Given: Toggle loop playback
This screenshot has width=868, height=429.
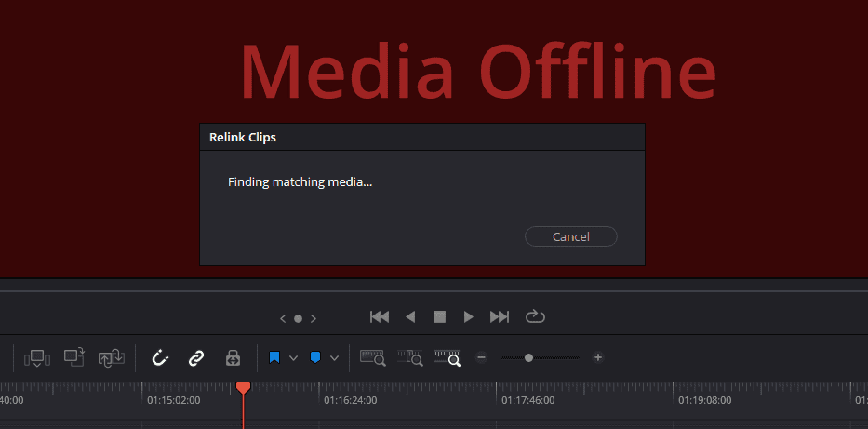Looking at the screenshot, I should [535, 317].
